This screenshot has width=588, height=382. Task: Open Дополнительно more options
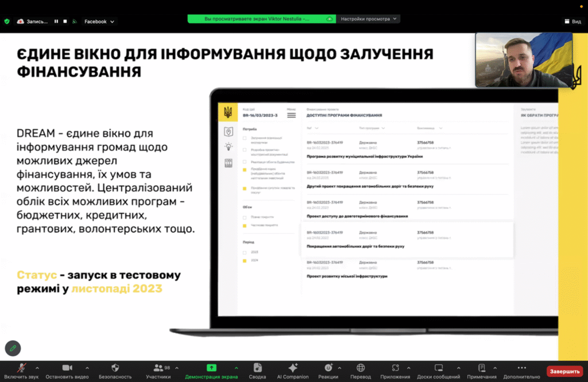pos(521,371)
